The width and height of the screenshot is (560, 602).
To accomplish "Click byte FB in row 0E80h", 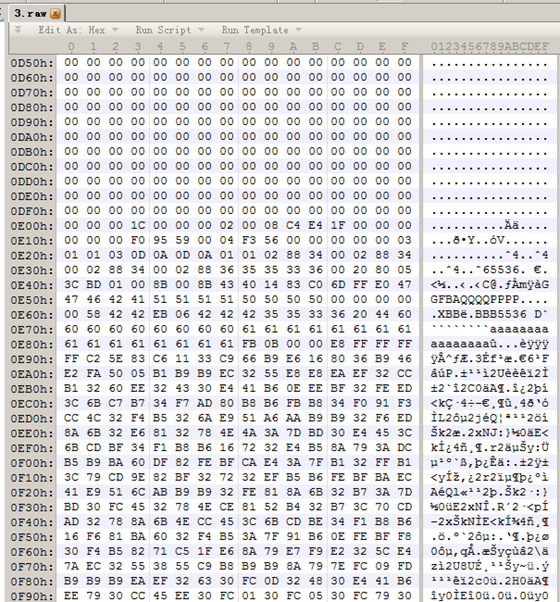I will [249, 344].
